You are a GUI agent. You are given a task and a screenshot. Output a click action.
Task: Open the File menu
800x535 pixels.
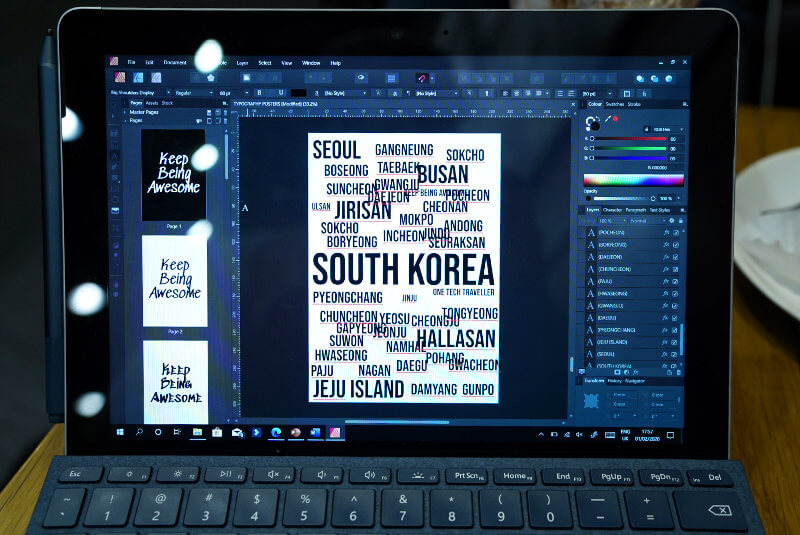click(131, 62)
